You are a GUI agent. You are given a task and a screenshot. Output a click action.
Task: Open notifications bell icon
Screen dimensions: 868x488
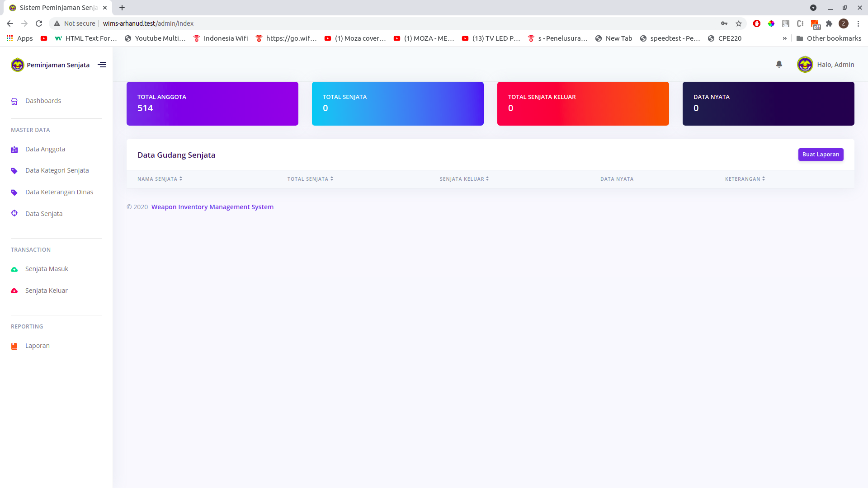click(779, 64)
